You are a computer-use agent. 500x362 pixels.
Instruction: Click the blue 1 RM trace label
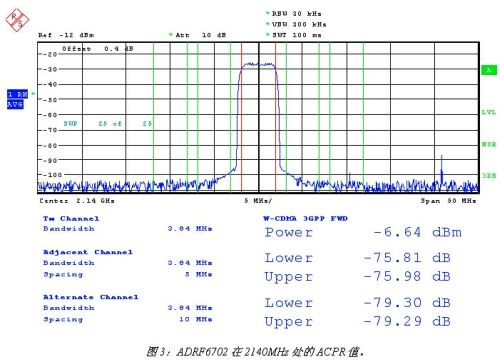(18, 94)
